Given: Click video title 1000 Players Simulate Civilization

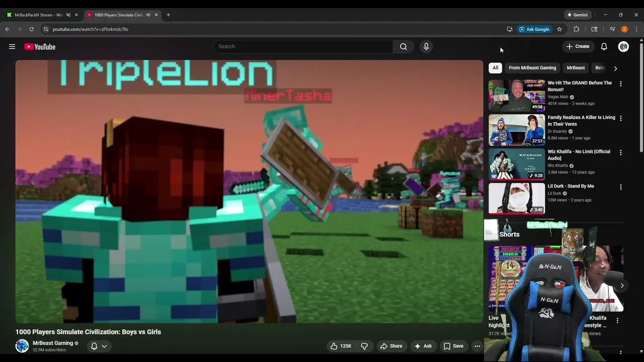Looking at the screenshot, I should pyautogui.click(x=88, y=332).
